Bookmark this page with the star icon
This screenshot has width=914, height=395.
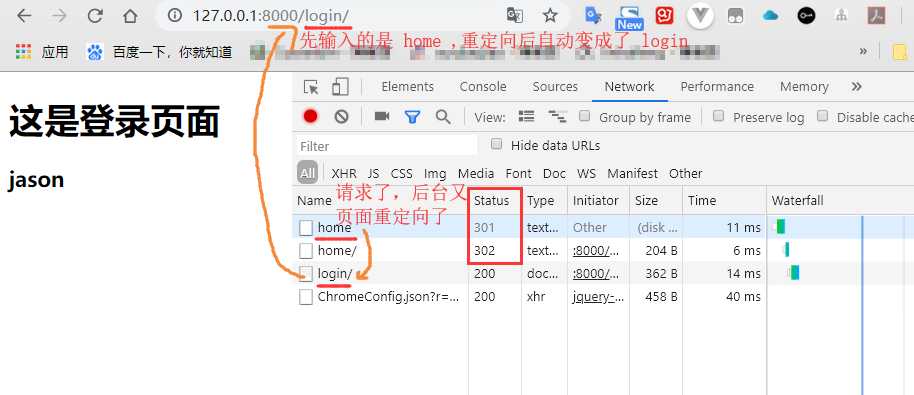(x=550, y=16)
